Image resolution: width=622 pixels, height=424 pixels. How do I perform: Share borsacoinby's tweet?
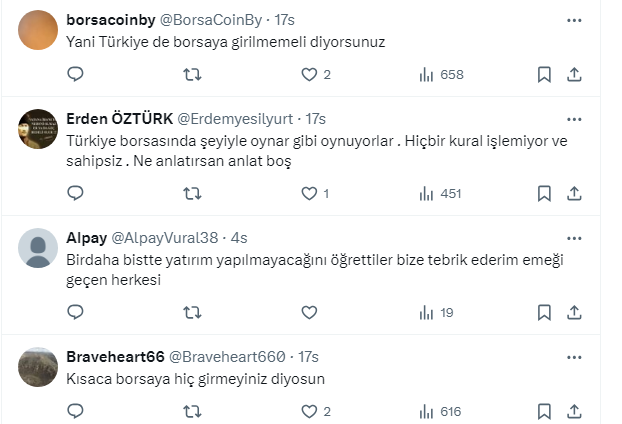click(575, 74)
